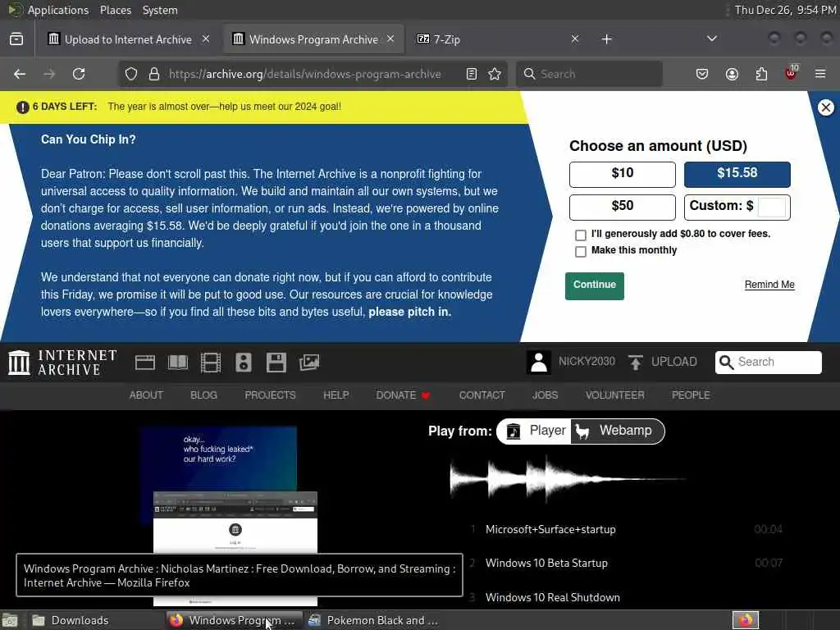Reload the current page
The height and width of the screenshot is (630, 840).
79,74
